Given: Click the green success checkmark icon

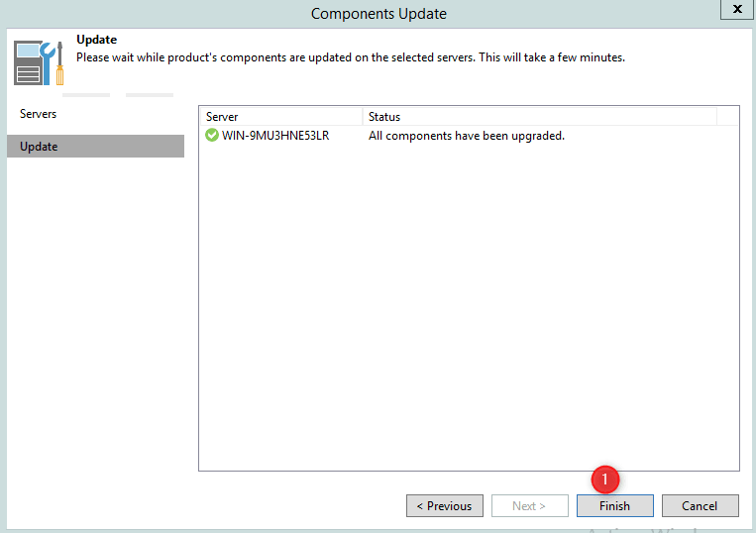Looking at the screenshot, I should pos(212,135).
